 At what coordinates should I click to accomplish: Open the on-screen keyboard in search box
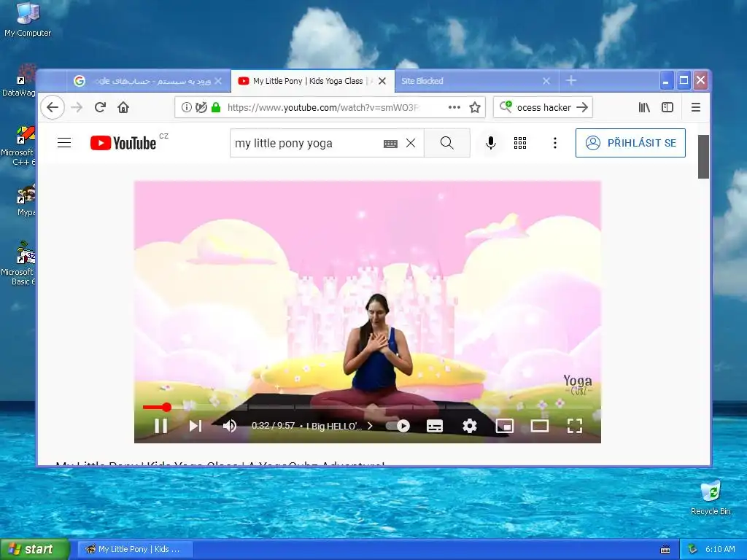pyautogui.click(x=391, y=144)
